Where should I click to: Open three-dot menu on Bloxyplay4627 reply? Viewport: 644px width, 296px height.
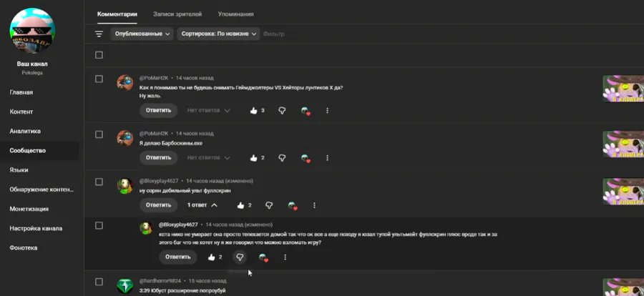[285, 257]
